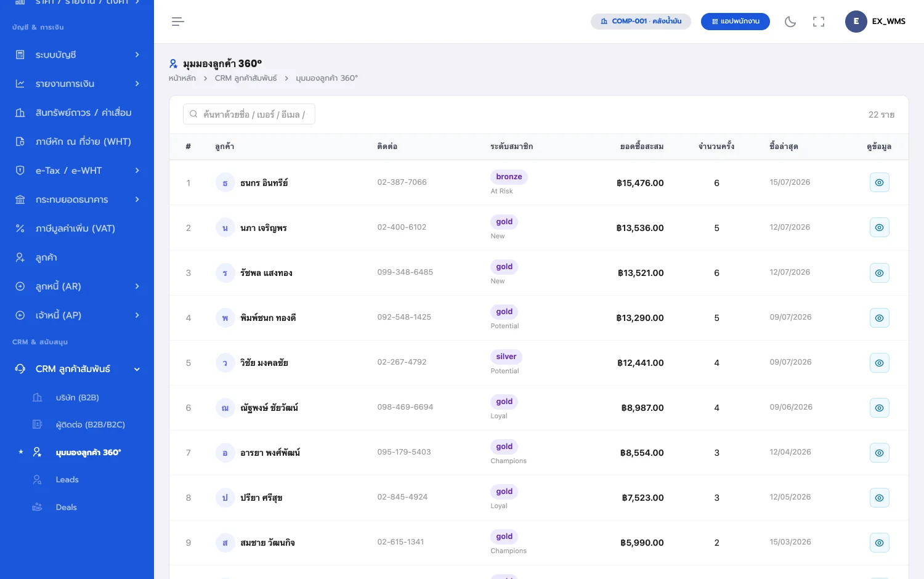924x579 pixels.
Task: View details for นภา เจริญพร using the eye icon
Action: 880,227
